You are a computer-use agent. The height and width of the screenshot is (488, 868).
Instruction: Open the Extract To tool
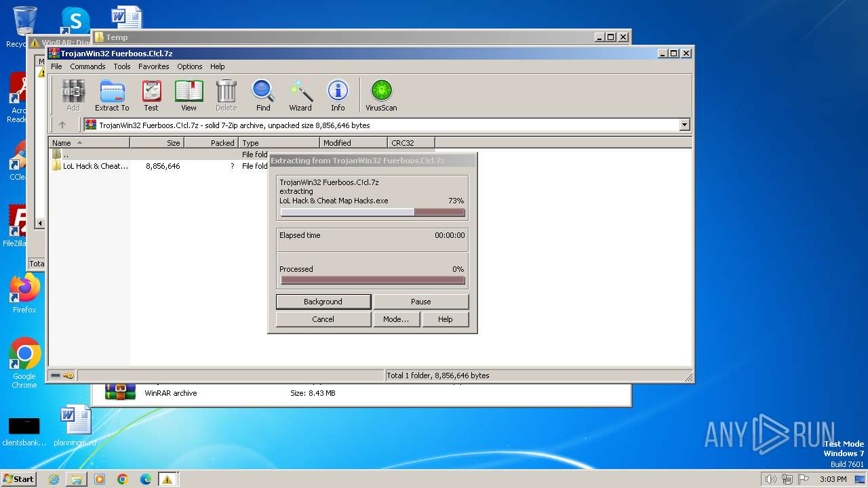tap(112, 95)
